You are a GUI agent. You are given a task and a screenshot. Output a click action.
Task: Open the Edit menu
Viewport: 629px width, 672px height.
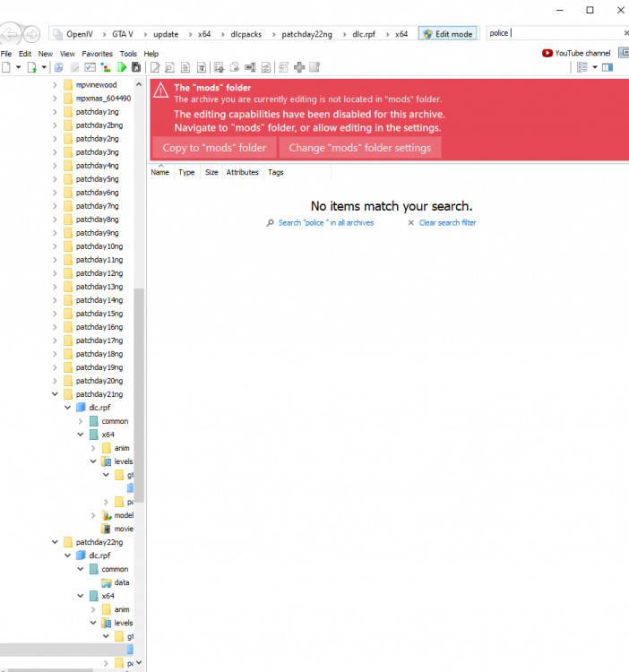(25, 54)
